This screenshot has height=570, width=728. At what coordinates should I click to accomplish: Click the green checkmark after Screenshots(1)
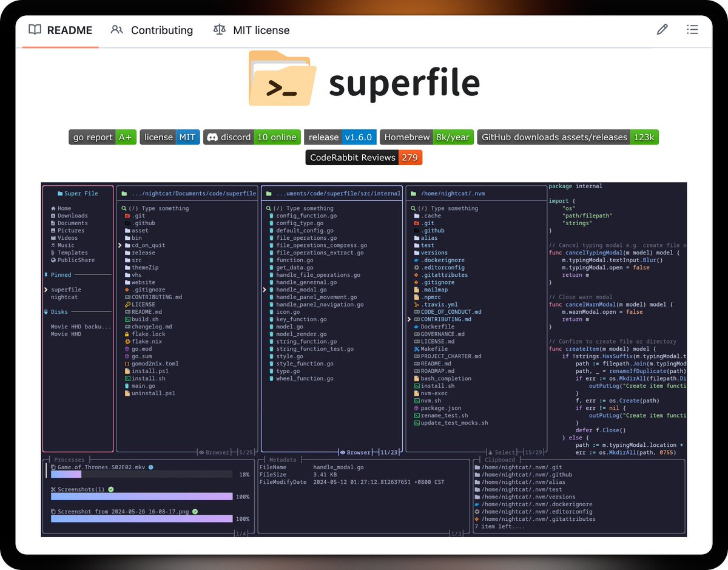[111, 489]
